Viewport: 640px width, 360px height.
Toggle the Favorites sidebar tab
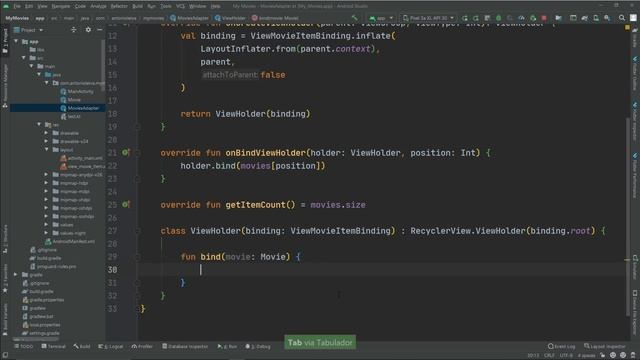(5, 279)
